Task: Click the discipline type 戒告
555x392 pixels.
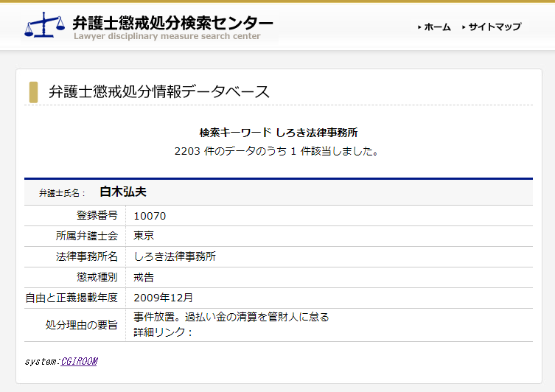Action: [x=144, y=277]
